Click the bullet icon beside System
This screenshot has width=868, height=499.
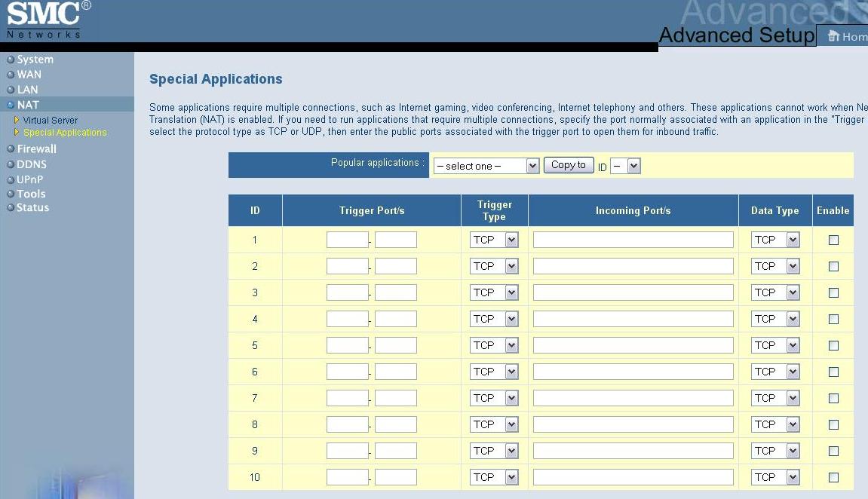11,60
